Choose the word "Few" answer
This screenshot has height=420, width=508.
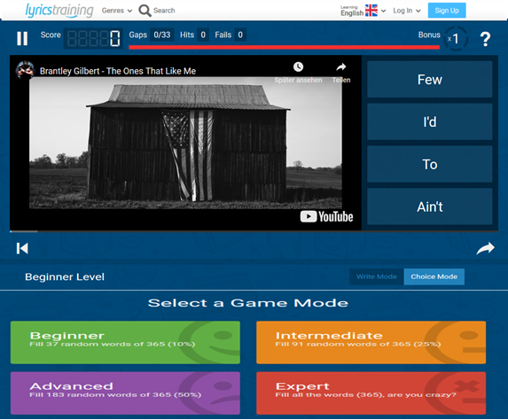pos(430,80)
